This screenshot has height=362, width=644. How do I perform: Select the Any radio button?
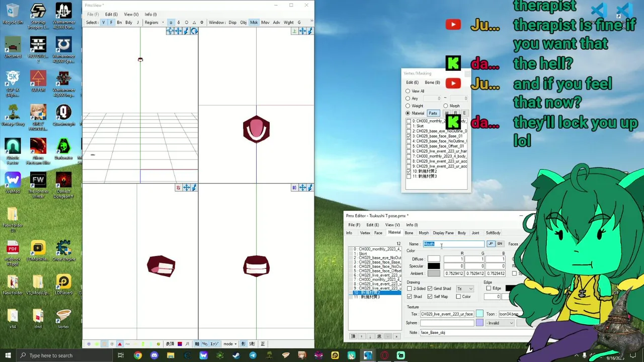(x=408, y=99)
